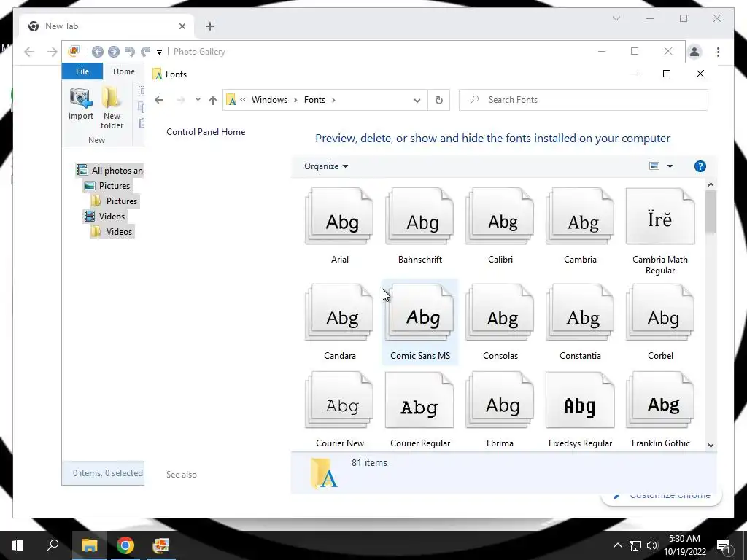Select the Fixedsys Regular font icon
This screenshot has height=560, width=747.
click(580, 400)
